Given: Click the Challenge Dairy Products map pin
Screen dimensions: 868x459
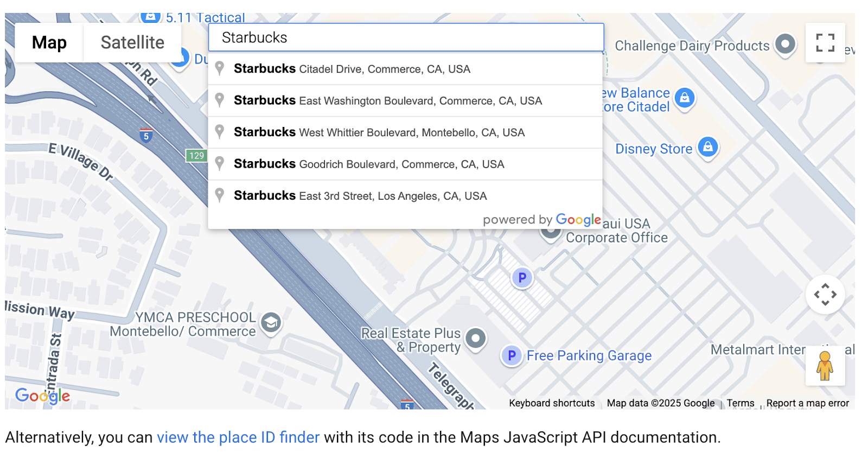Looking at the screenshot, I should tap(785, 45).
